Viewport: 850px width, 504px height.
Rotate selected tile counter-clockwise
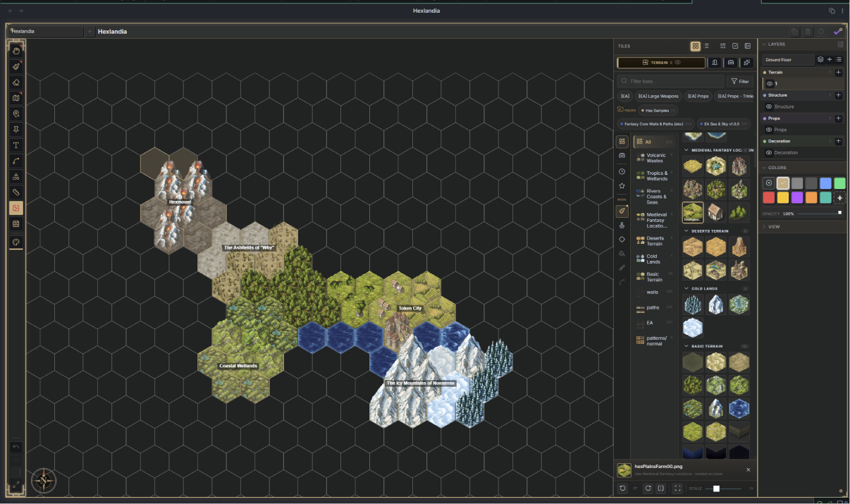[622, 488]
